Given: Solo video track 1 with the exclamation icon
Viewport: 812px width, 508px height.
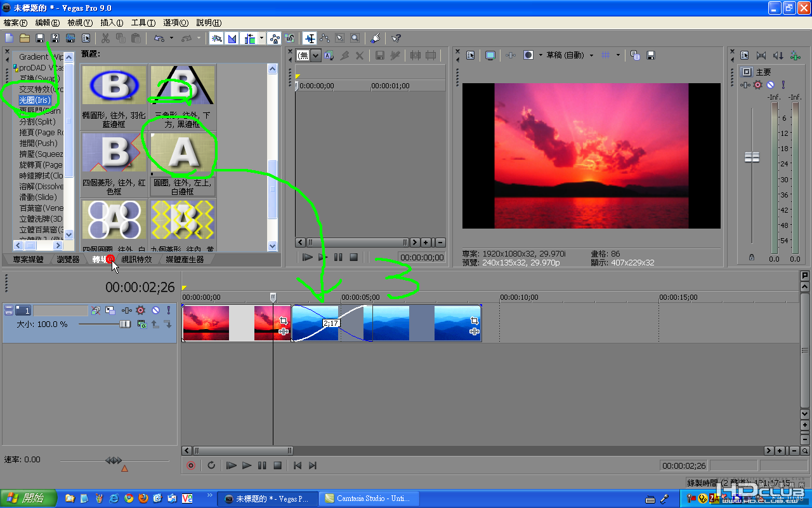Looking at the screenshot, I should click(x=169, y=311).
